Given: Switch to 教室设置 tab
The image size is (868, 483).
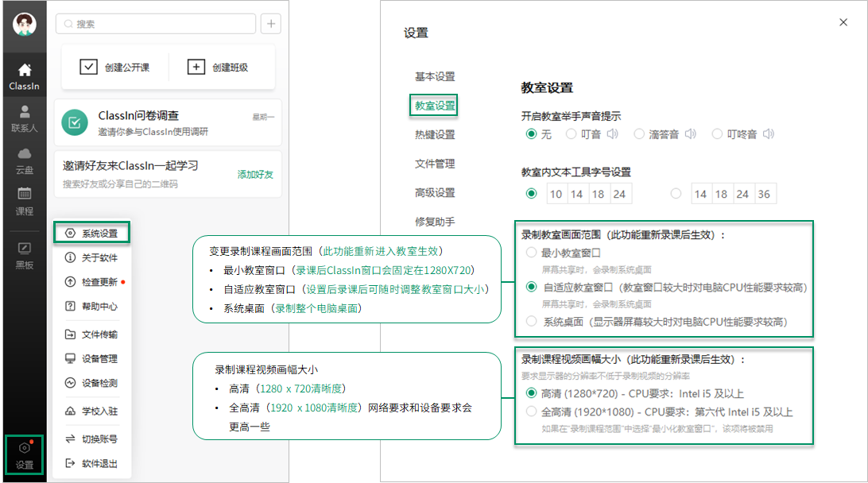Looking at the screenshot, I should pyautogui.click(x=435, y=105).
